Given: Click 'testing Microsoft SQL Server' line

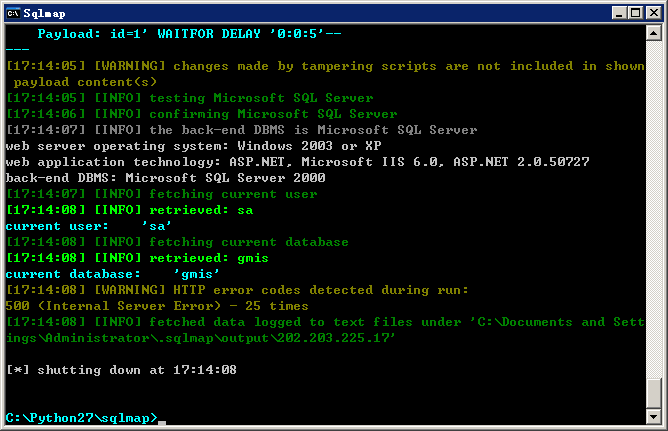Looking at the screenshot, I should (x=190, y=98).
